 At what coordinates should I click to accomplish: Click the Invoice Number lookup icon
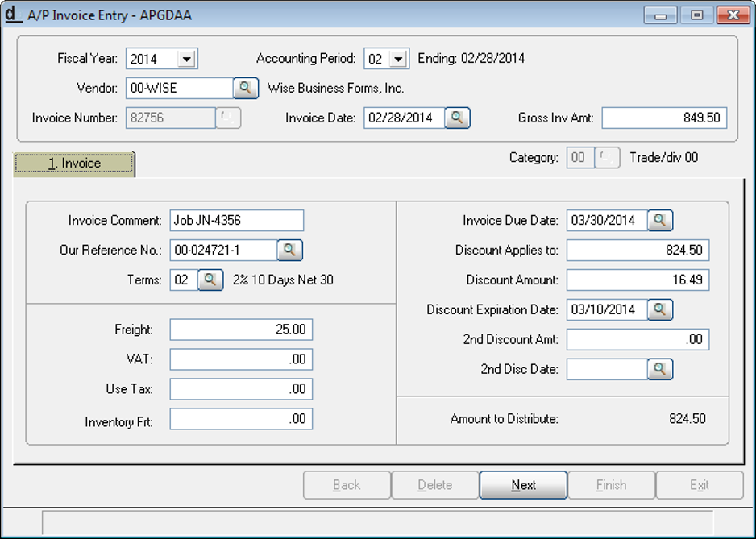click(228, 118)
